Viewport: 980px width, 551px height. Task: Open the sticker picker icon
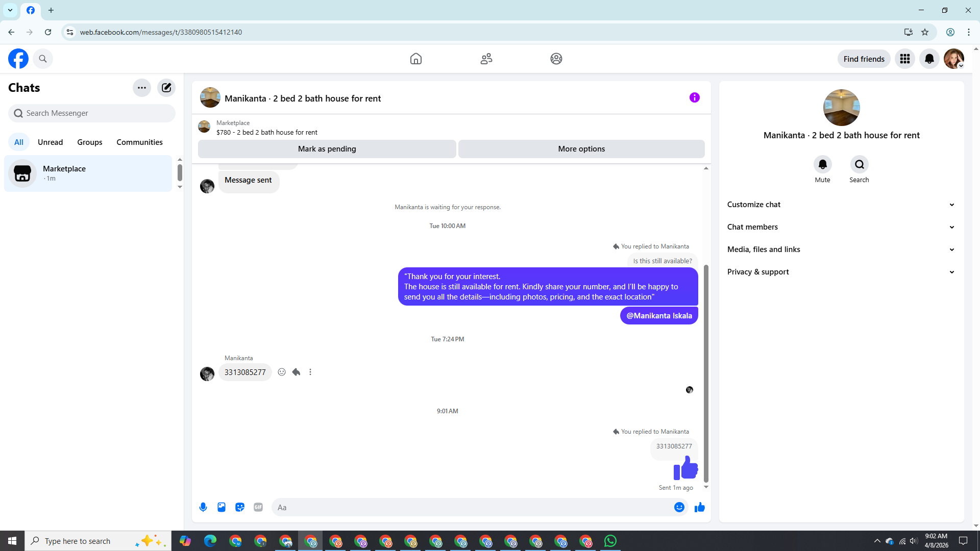(240, 507)
